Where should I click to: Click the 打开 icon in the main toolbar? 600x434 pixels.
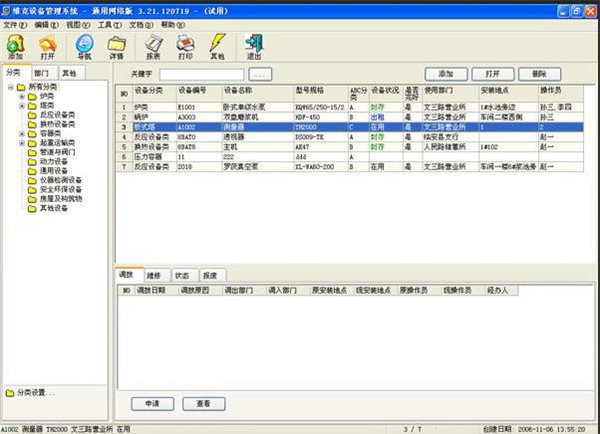pos(47,47)
